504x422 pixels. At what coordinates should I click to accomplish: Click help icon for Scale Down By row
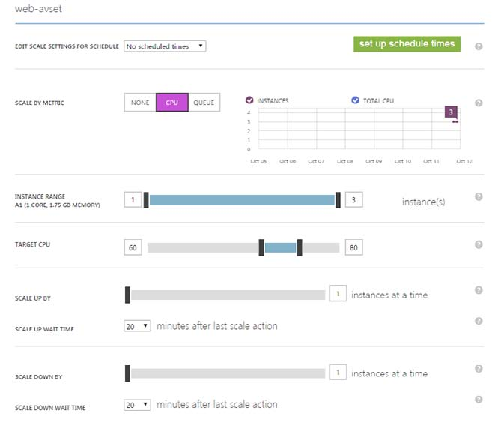click(x=479, y=369)
